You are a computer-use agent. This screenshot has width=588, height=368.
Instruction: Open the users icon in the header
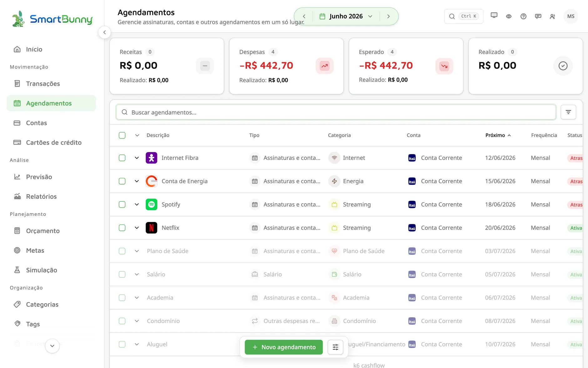552,16
